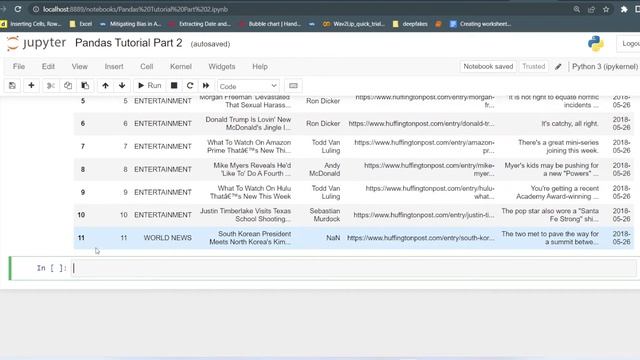Click the Jupyter logo
This screenshot has height=360, width=640.
pos(36,43)
